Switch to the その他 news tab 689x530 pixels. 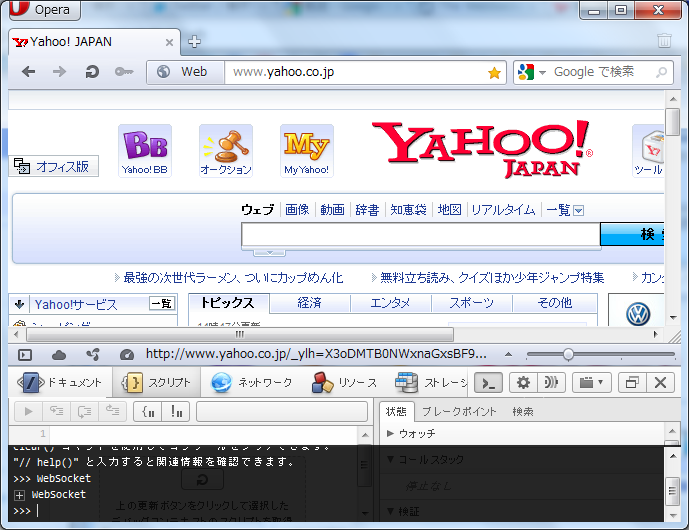[555, 303]
